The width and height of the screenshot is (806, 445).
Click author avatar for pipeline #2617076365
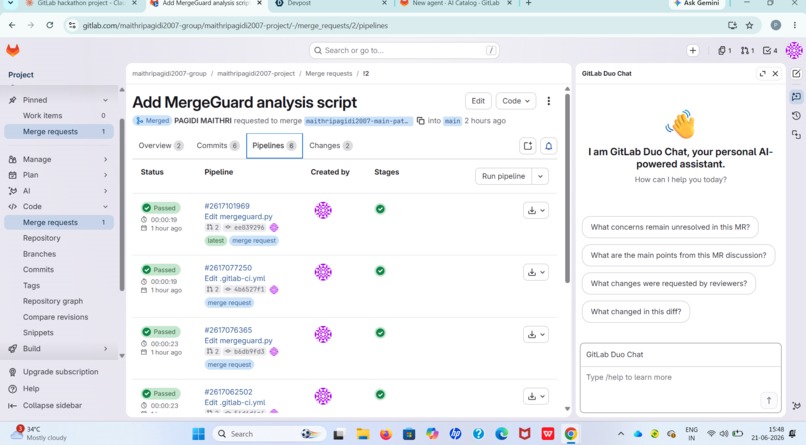323,335
